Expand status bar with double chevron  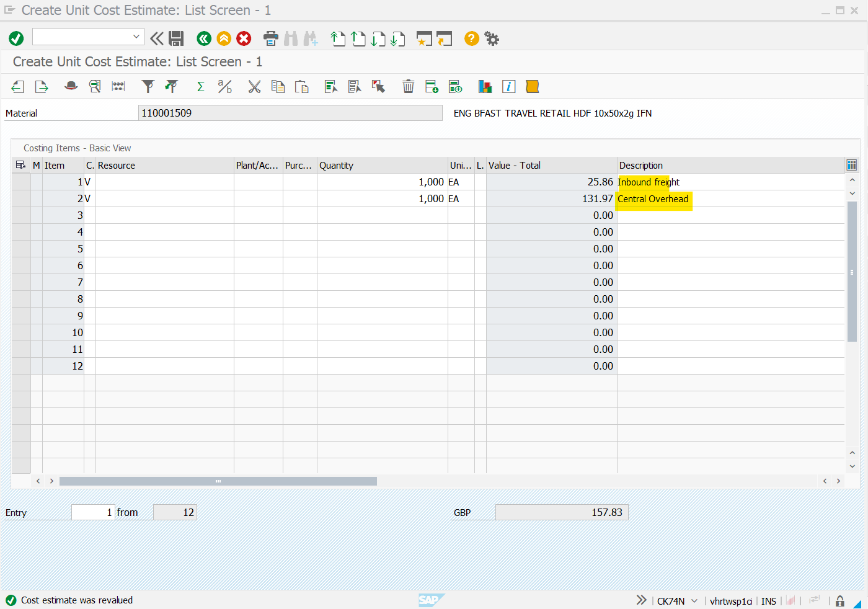click(x=641, y=600)
